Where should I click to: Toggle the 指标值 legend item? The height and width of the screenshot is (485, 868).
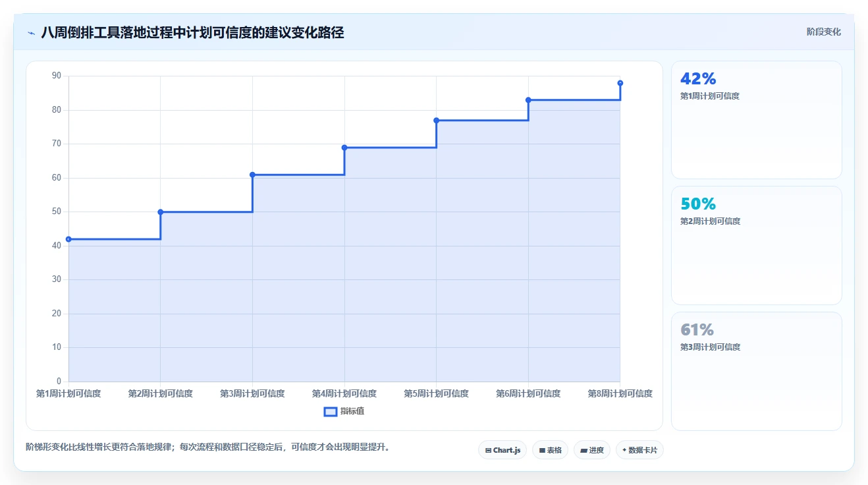click(x=344, y=411)
